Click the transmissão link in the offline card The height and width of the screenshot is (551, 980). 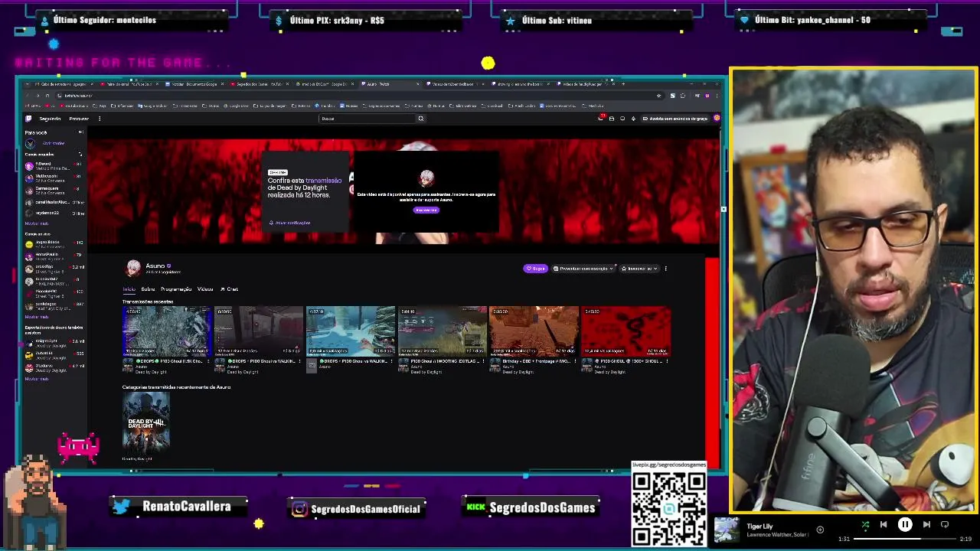[x=323, y=181]
